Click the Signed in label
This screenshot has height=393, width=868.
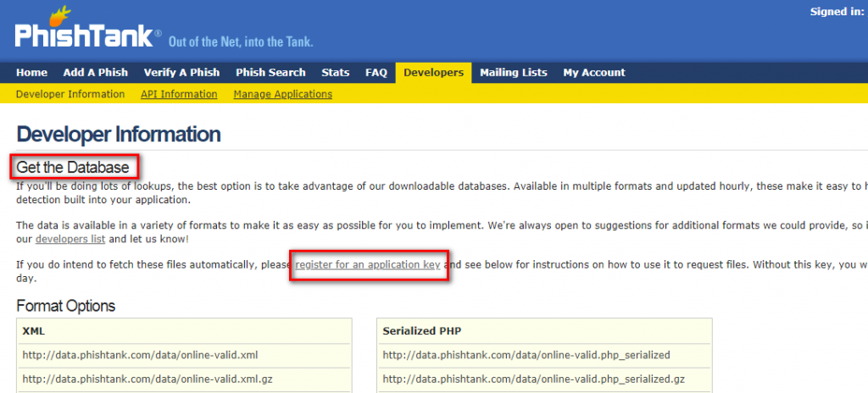tap(837, 12)
